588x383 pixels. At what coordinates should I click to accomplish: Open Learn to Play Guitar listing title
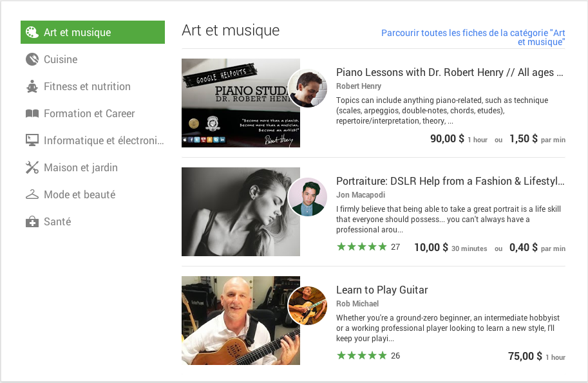pyautogui.click(x=382, y=290)
